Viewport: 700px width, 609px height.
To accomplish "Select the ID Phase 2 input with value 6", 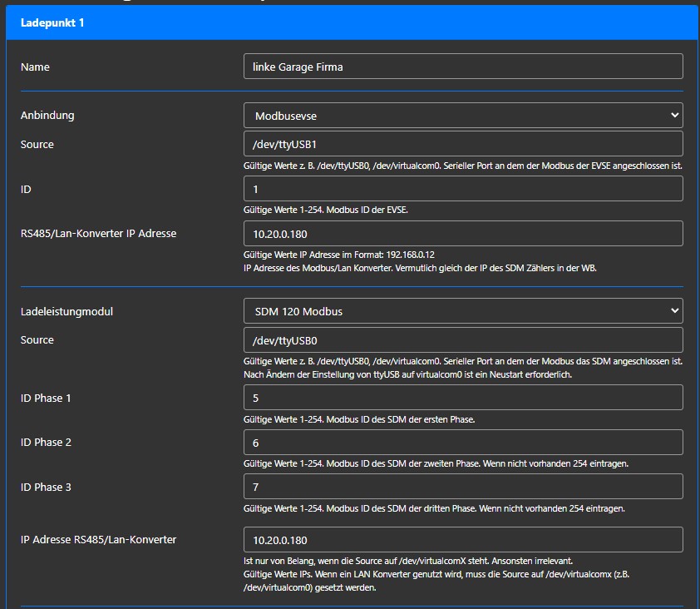I will pos(463,443).
